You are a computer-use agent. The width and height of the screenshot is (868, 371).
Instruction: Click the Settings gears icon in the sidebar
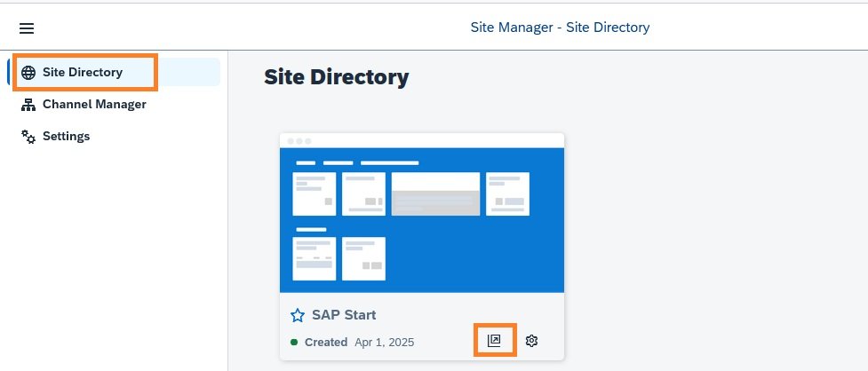click(28, 137)
